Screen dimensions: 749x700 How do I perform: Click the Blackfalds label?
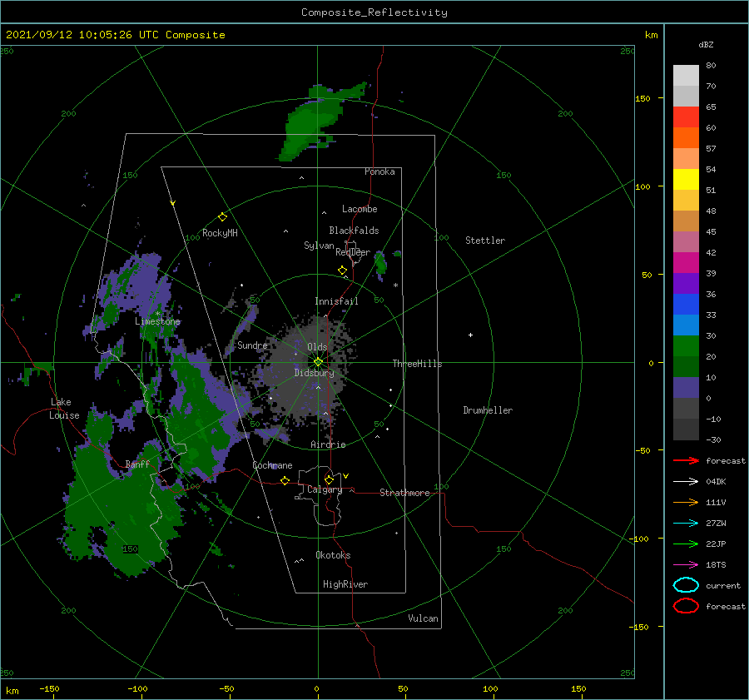[354, 231]
